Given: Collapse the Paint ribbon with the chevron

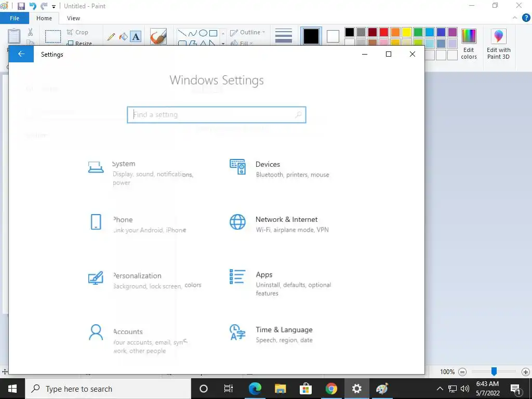Looking at the screenshot, I should point(515,18).
